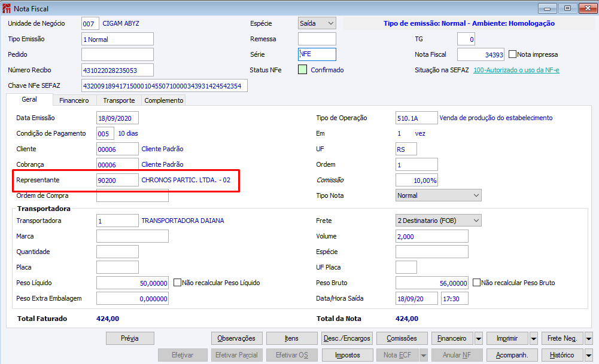Expand the arrow next to Imprimir button
599x364 pixels.
pyautogui.click(x=534, y=338)
